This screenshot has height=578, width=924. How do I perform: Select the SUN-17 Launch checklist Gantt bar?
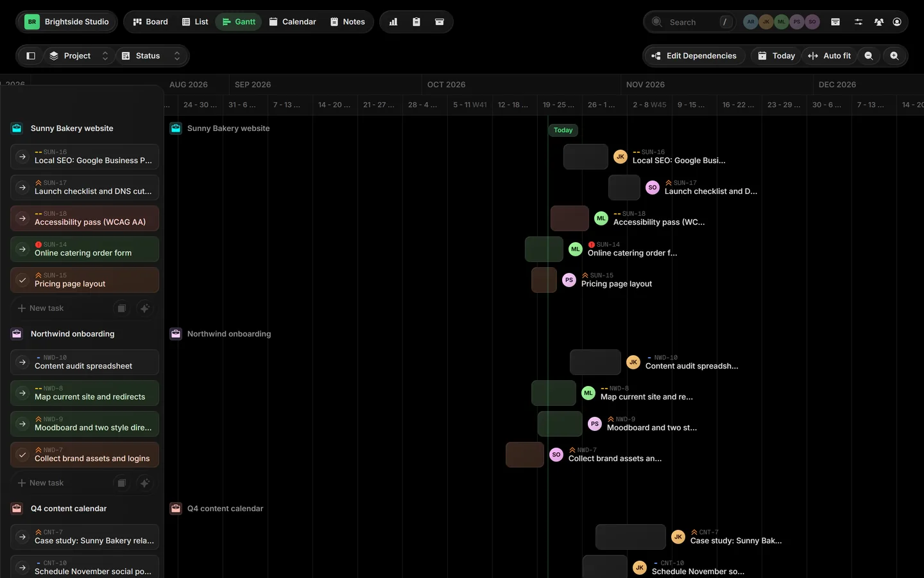click(x=624, y=188)
